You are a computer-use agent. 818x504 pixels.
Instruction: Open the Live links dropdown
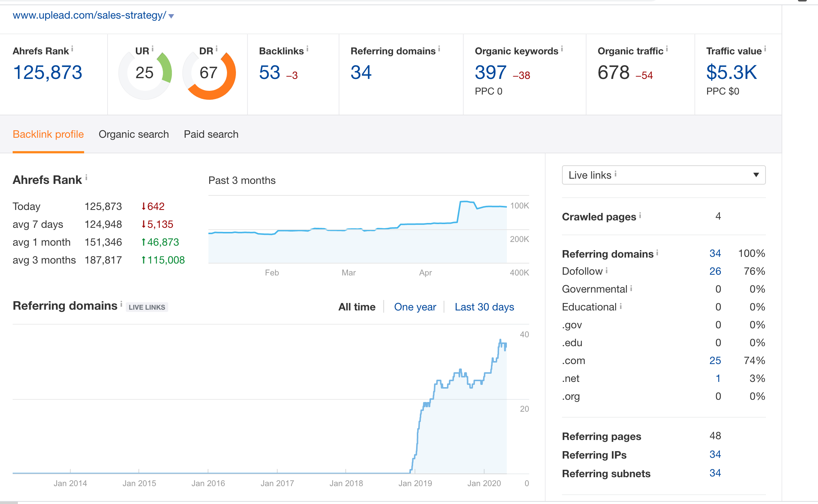tap(664, 175)
